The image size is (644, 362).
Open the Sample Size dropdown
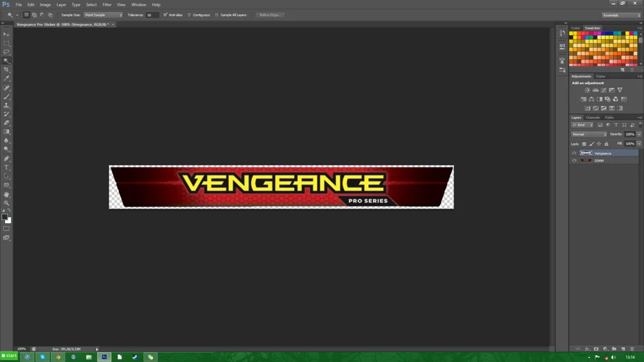point(103,15)
